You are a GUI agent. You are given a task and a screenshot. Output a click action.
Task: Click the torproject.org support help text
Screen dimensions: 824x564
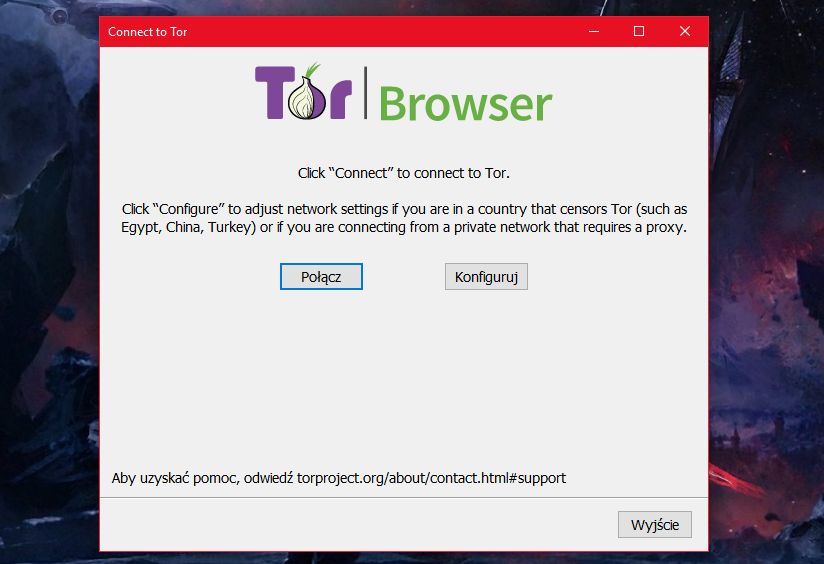point(339,478)
